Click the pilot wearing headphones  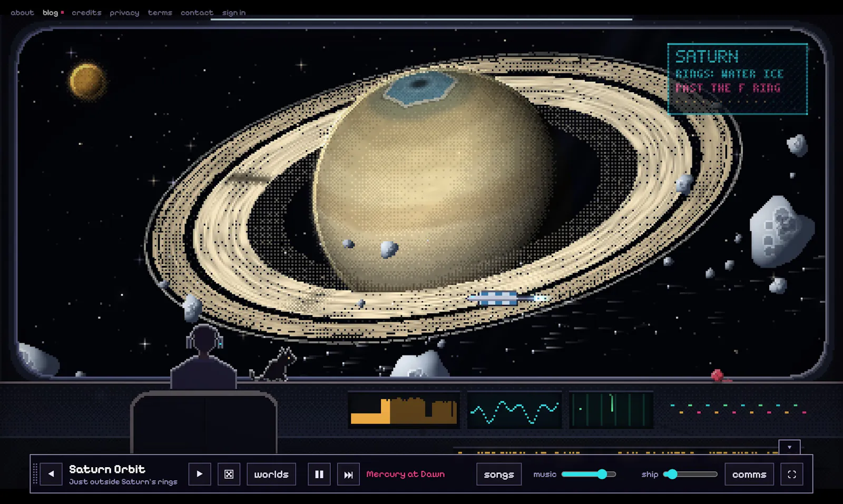[203, 357]
